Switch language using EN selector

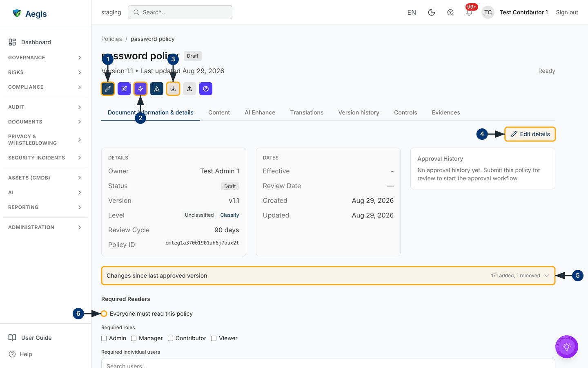(412, 12)
